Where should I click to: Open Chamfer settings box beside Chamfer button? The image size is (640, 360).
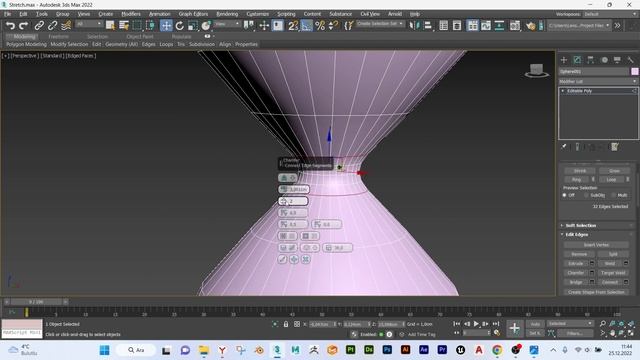click(592, 273)
